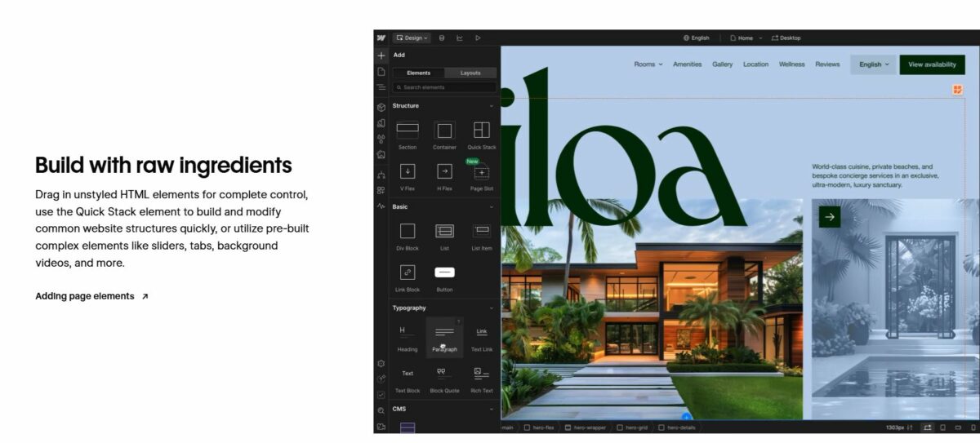Collapse the Basic section

tap(492, 207)
